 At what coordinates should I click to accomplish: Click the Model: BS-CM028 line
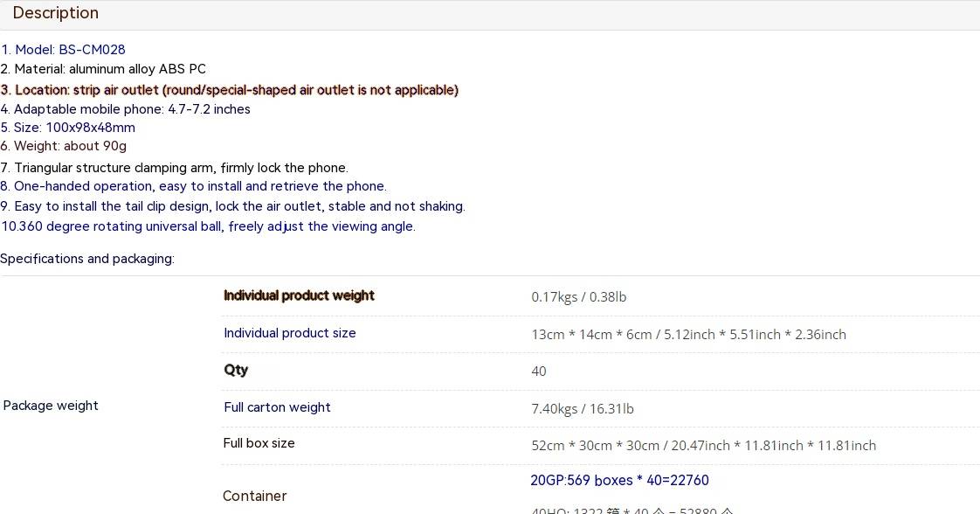click(63, 50)
